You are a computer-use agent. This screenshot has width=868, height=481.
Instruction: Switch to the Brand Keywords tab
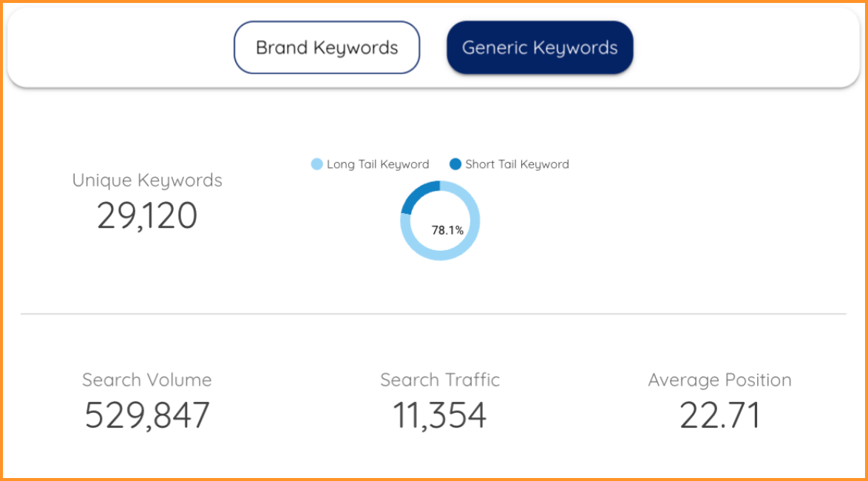point(327,47)
